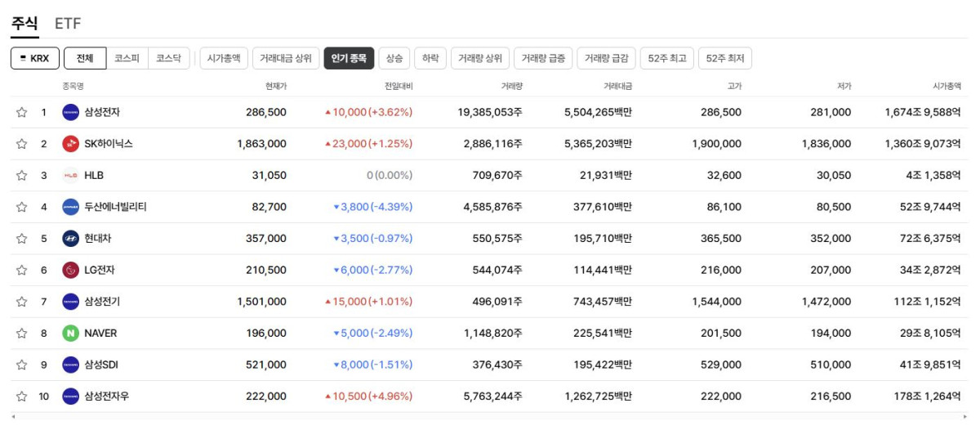The image size is (980, 430).
Task: Click the 저가 column header
Action: [x=844, y=86]
